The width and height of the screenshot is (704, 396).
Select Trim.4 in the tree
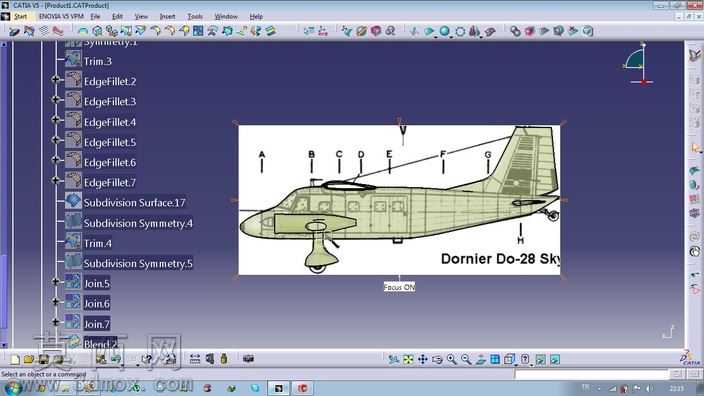[x=97, y=243]
